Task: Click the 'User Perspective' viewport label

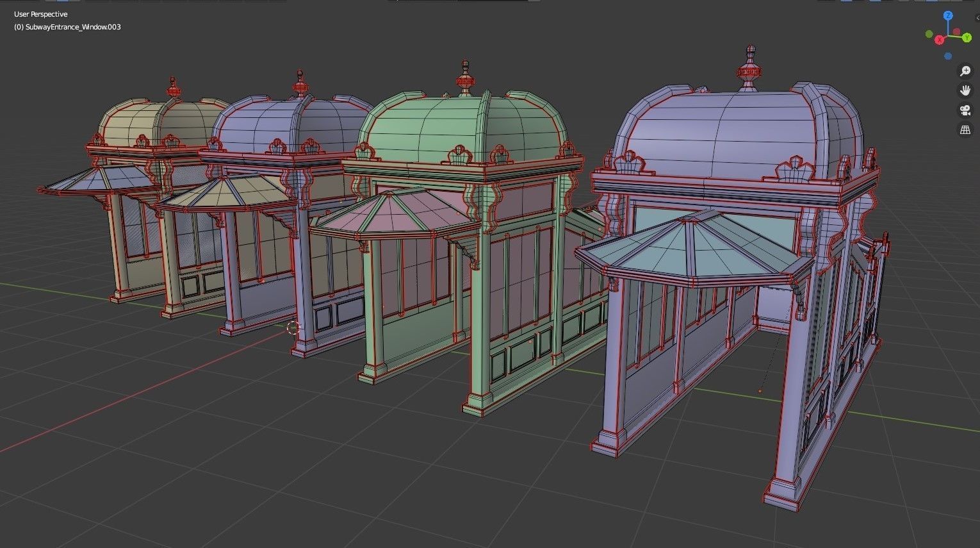Action: pos(40,14)
